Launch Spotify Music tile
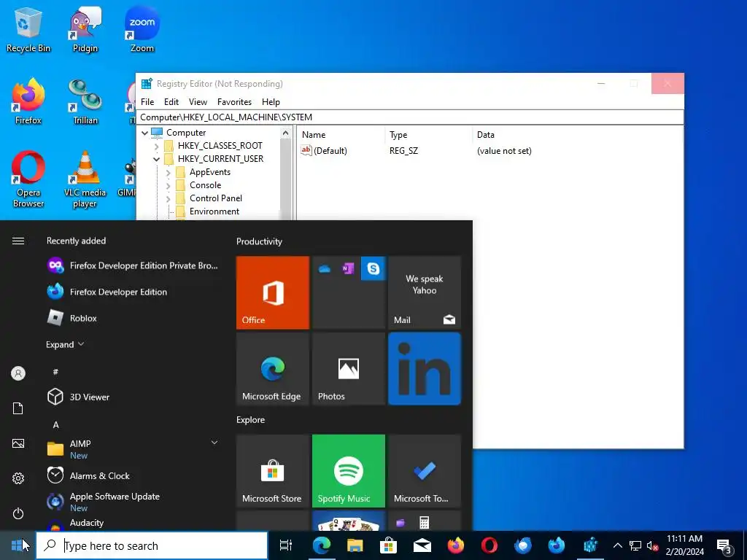The height and width of the screenshot is (560, 747). (x=348, y=470)
